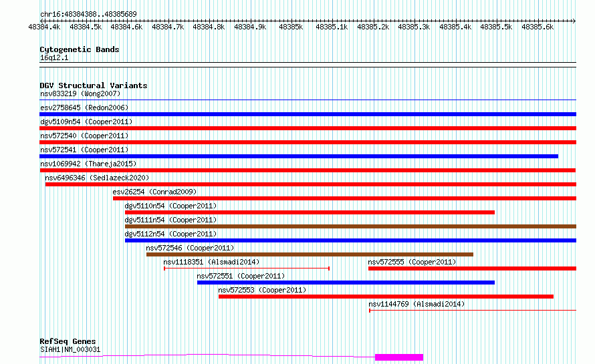
Task: Open nsv572553 (Cooper2011) variant label
Action: pos(262,290)
